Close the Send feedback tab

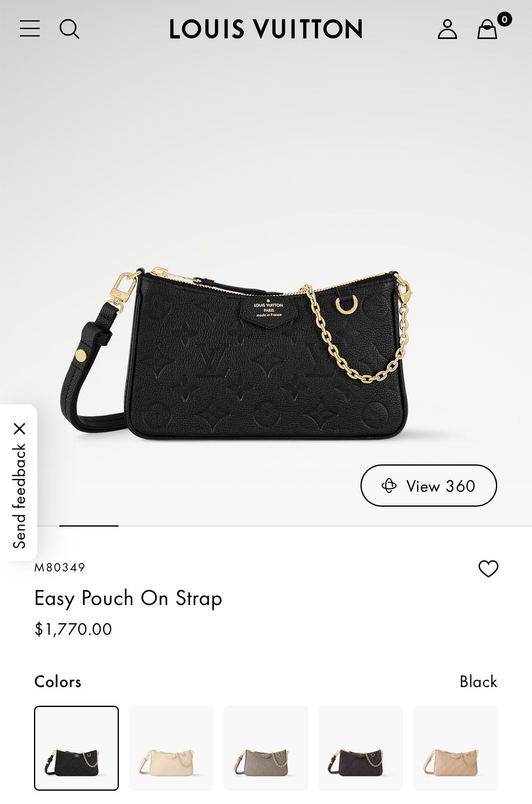tap(19, 428)
